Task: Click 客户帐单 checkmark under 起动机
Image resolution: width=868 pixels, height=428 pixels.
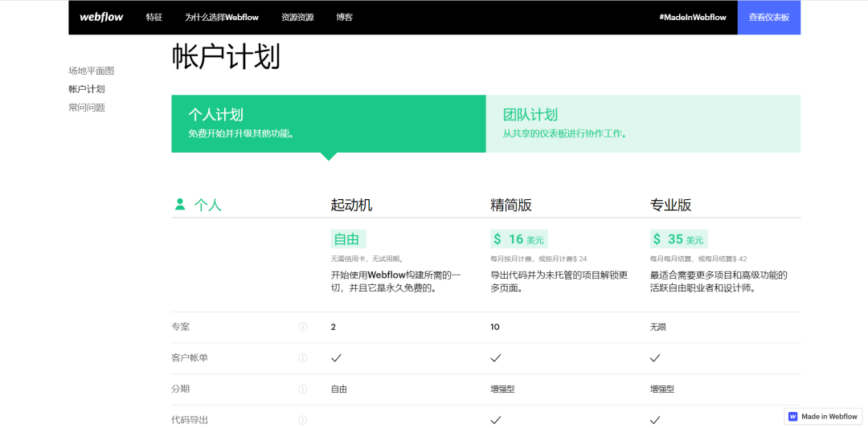Action: (336, 358)
